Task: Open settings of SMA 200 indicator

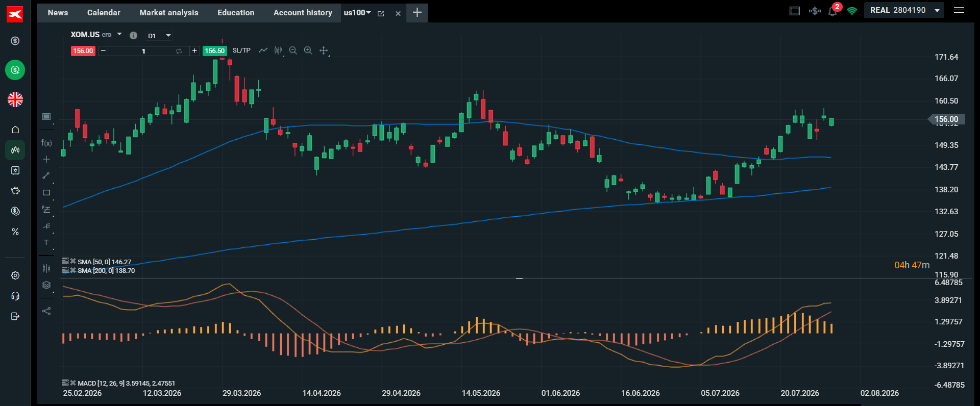Action: [65, 270]
